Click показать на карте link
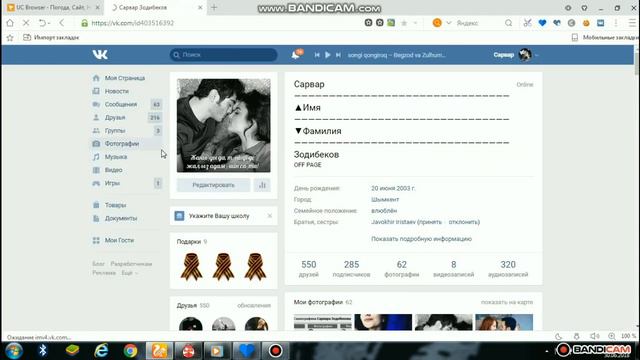Screen dimensions: 640x360 tap(507, 302)
